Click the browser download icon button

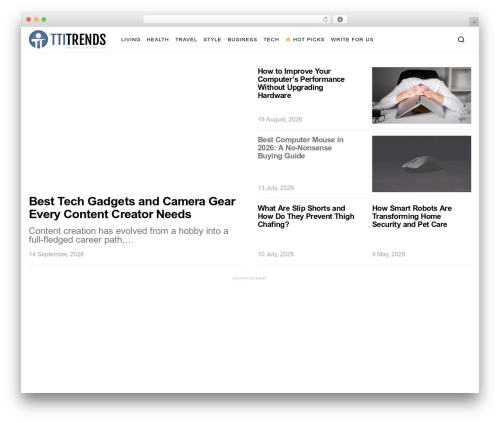click(x=340, y=20)
